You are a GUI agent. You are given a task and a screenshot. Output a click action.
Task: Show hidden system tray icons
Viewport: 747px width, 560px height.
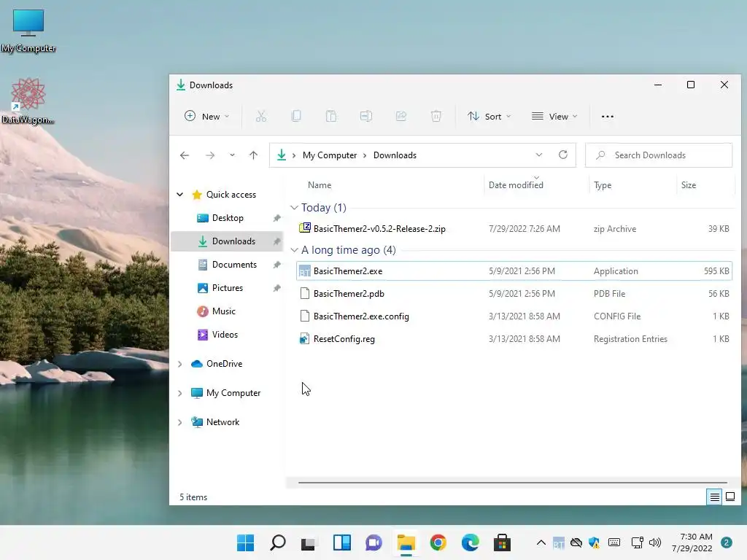coord(541,542)
